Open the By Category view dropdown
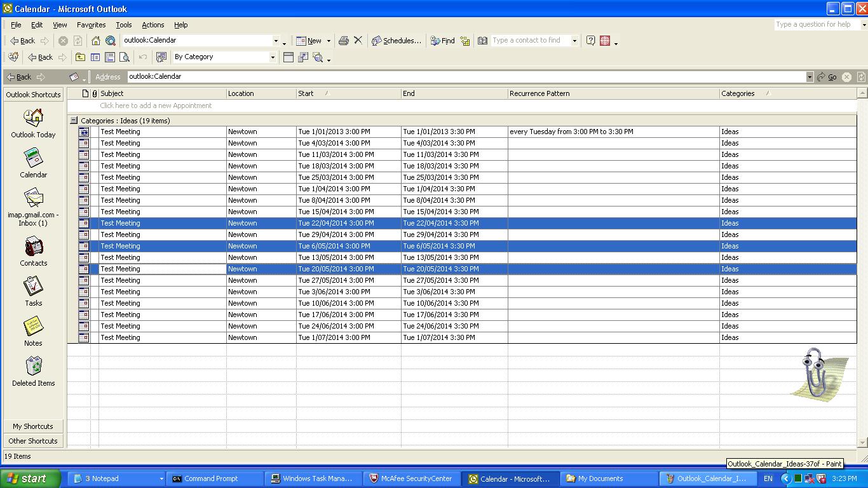This screenshot has height=488, width=868. coord(273,57)
